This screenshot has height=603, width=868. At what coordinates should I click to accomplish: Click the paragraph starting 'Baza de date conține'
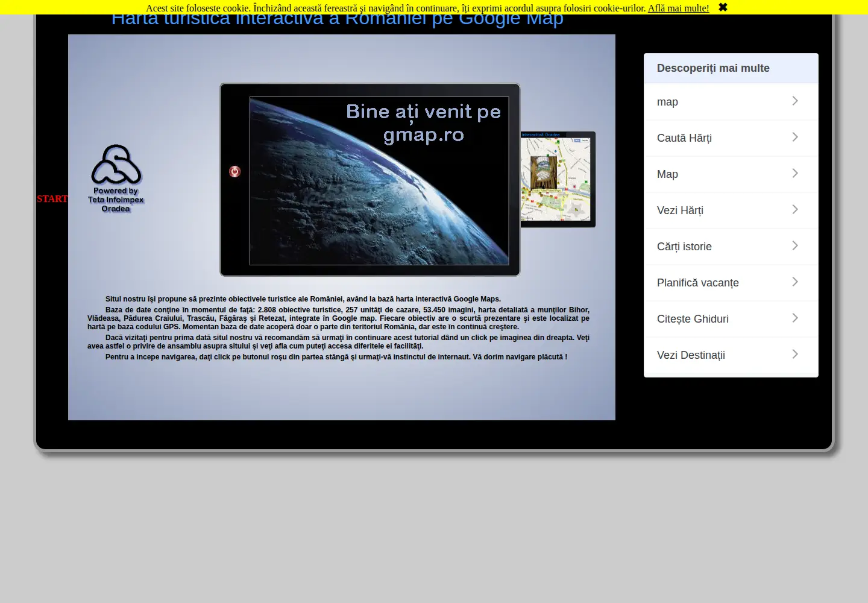coord(338,318)
